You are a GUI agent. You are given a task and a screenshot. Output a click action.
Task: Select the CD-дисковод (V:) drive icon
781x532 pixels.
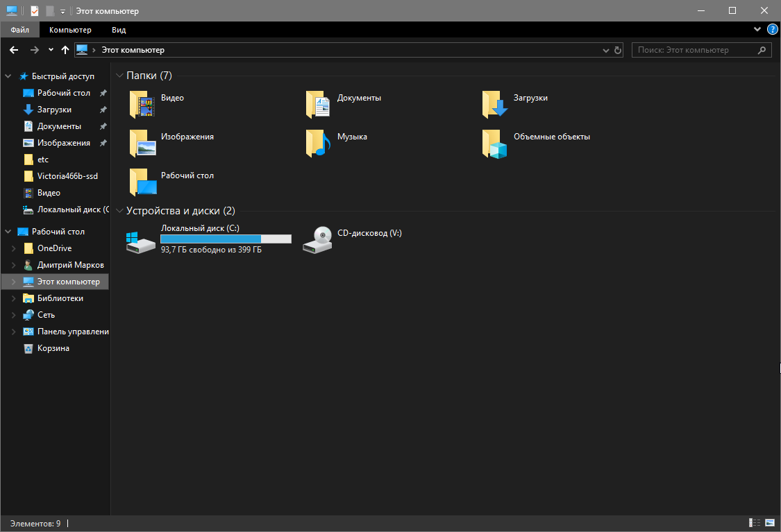pyautogui.click(x=318, y=241)
